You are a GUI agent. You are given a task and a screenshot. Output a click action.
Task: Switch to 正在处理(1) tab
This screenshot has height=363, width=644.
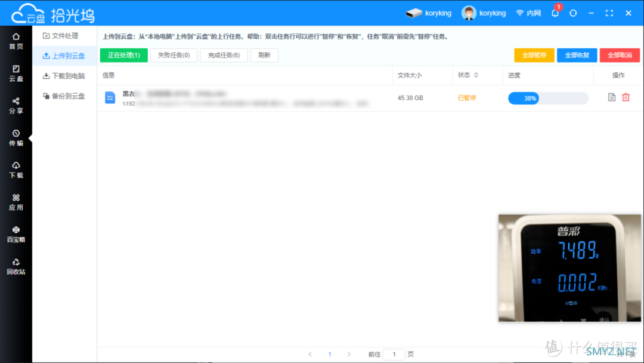click(123, 55)
